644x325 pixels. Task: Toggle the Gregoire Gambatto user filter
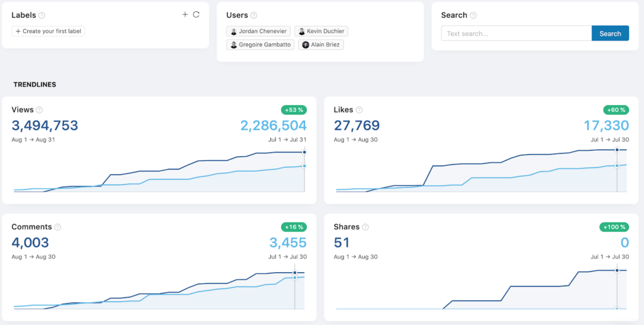(x=261, y=45)
